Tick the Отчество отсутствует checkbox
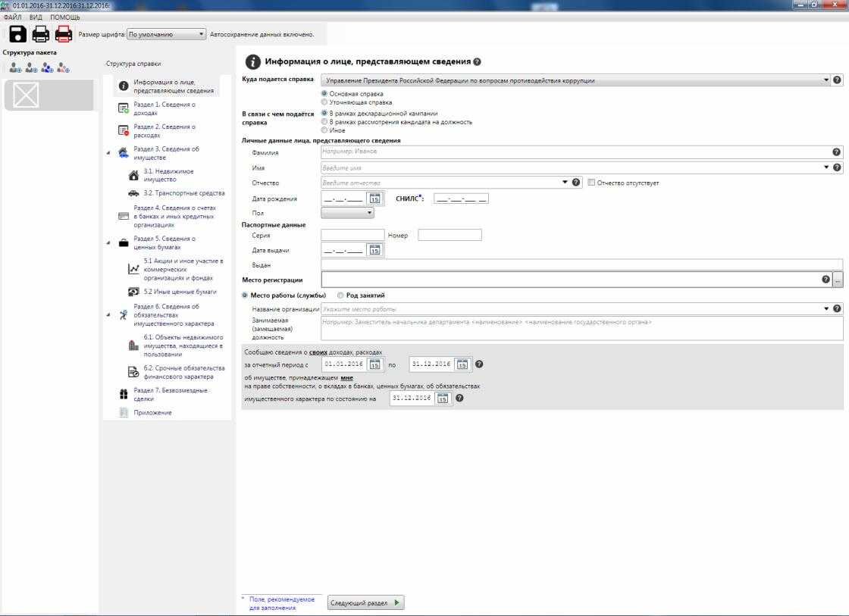Image resolution: width=849 pixels, height=616 pixels. (x=591, y=183)
